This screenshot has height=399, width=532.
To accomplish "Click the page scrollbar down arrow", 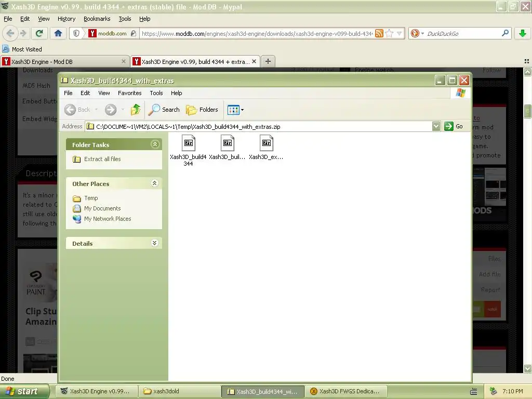I will (x=527, y=368).
